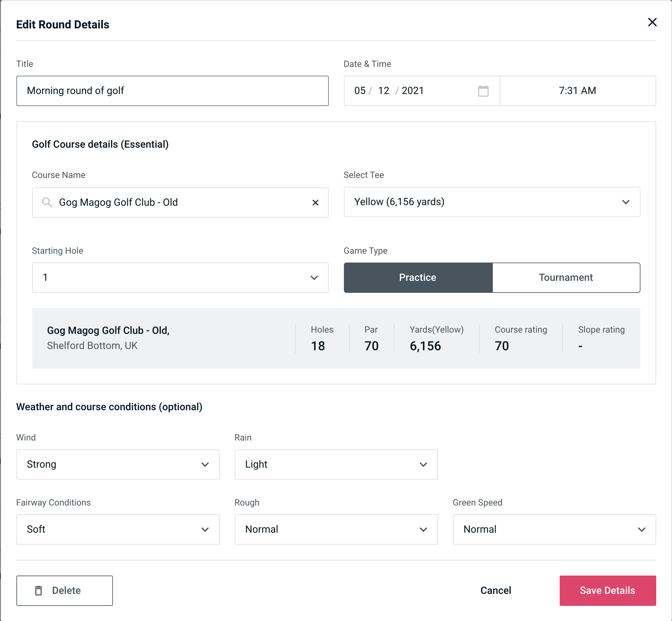Image resolution: width=672 pixels, height=621 pixels.
Task: Click Save Details button
Action: (x=607, y=591)
